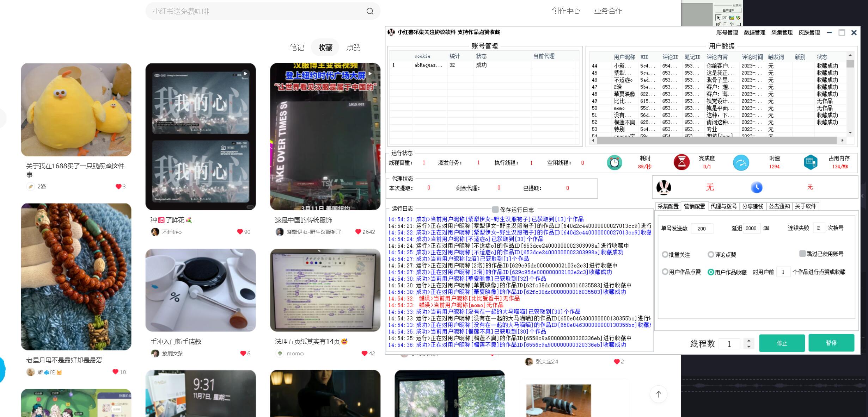Select the 用户作品点赞 radio button
This screenshot has width=868, height=417.
tap(665, 272)
